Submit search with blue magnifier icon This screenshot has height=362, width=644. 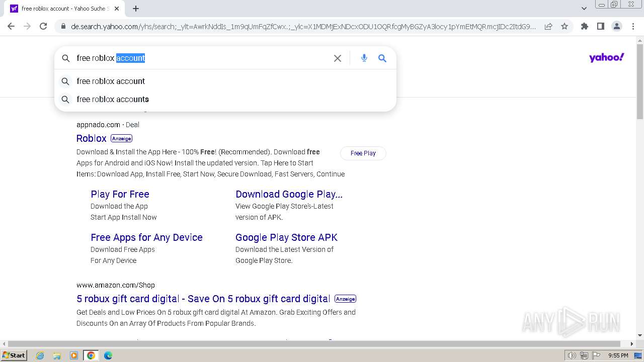pyautogui.click(x=382, y=58)
